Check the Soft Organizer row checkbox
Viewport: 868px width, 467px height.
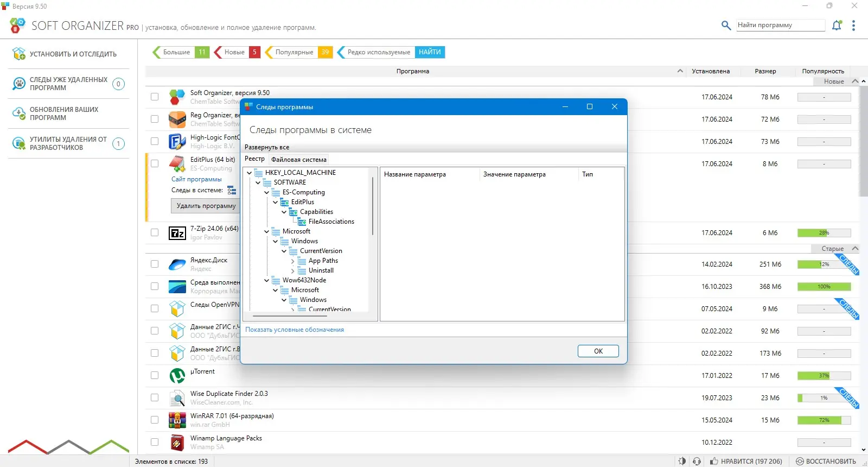155,97
